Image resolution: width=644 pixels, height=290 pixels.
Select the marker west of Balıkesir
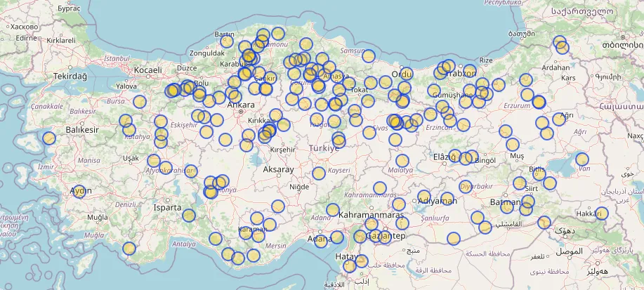[49, 138]
